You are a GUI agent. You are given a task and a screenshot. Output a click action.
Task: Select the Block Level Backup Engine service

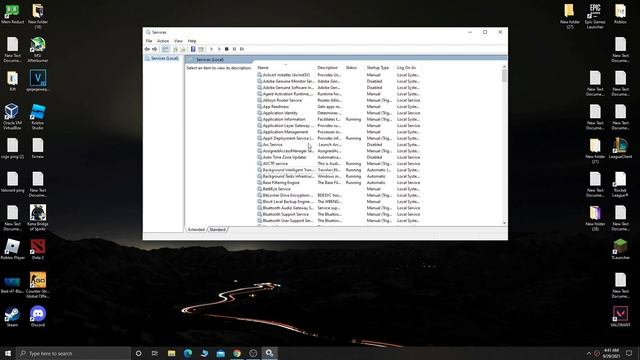coord(339,202)
